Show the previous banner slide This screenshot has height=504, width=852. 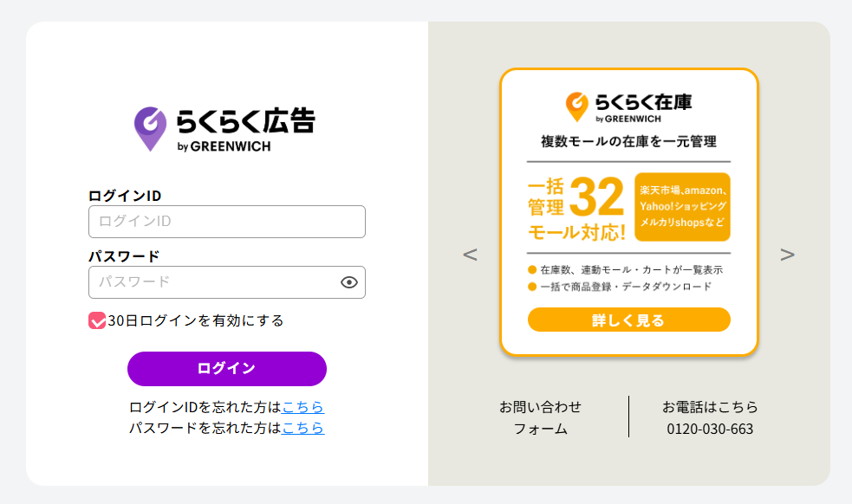[x=470, y=255]
